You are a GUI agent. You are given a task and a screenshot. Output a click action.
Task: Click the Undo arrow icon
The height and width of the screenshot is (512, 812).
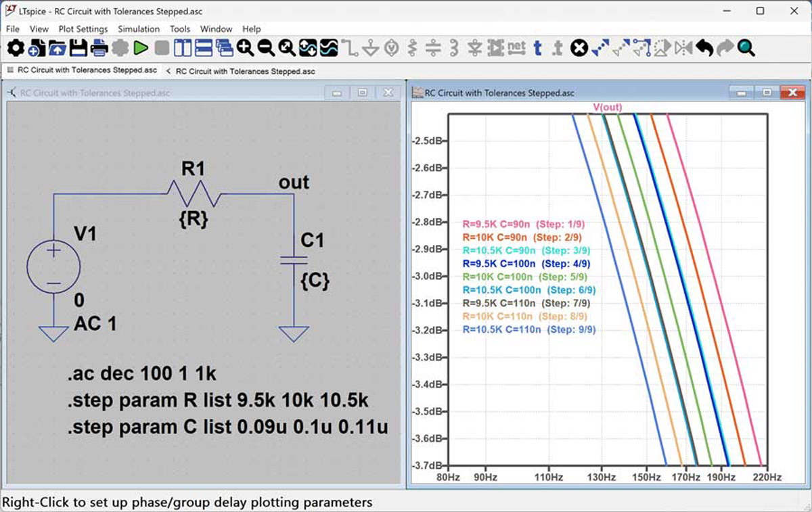click(x=704, y=48)
